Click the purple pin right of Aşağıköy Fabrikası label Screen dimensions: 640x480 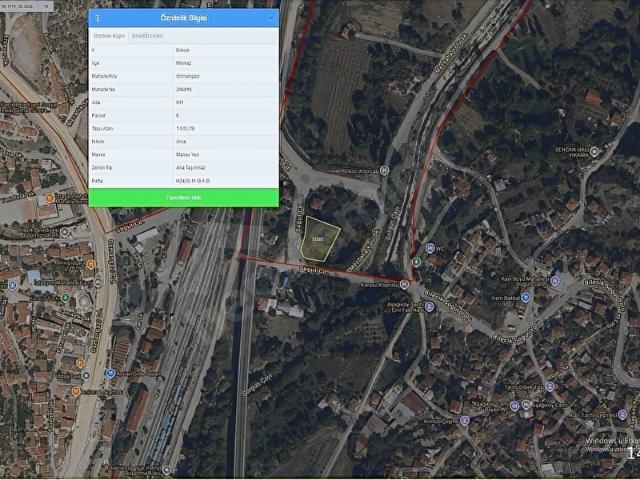(x=429, y=307)
